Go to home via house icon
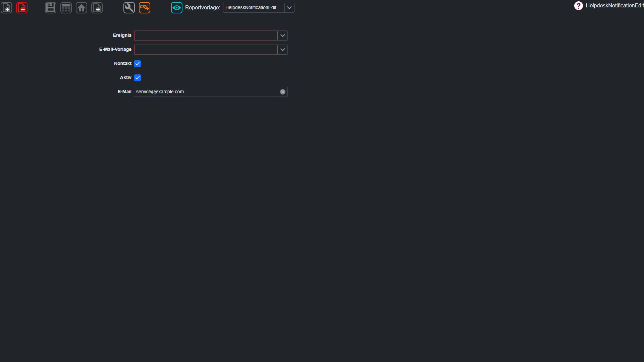This screenshot has width=644, height=362. pos(82,8)
